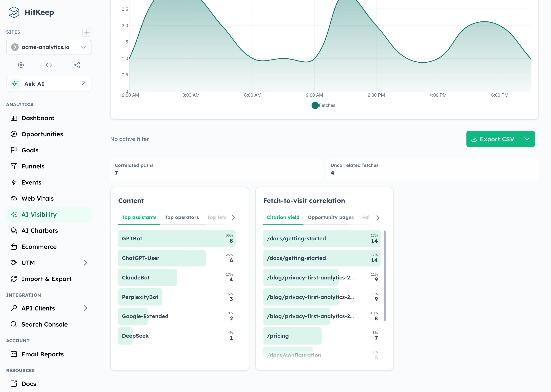
Task: Select the PerplexityBot row
Action: click(177, 297)
